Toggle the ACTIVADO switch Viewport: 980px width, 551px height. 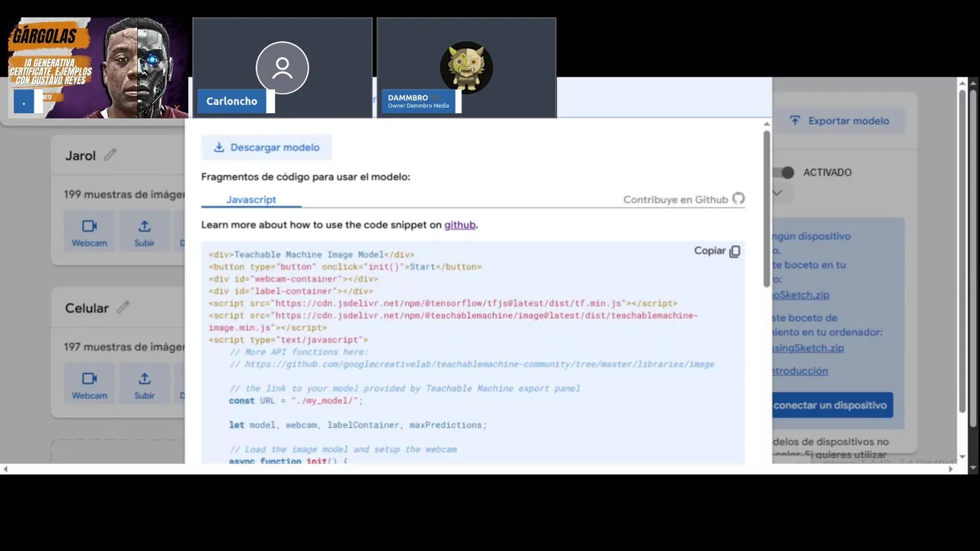(783, 172)
